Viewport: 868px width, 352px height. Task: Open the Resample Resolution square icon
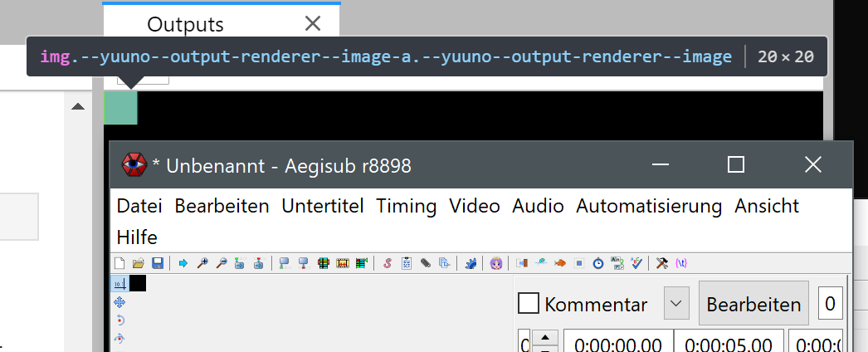point(579,263)
